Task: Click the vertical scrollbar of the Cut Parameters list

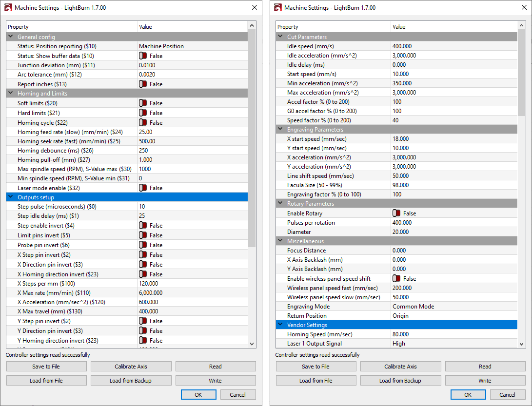Action: pyautogui.click(x=521, y=73)
